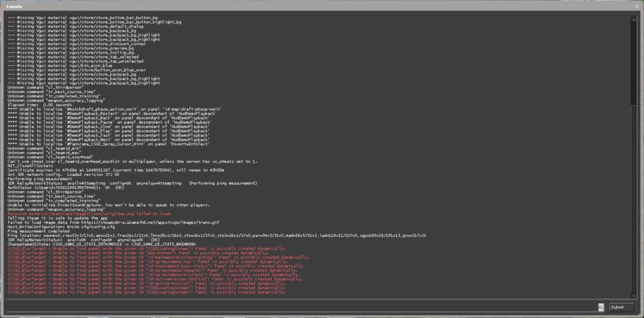Click the 'vgui/btn_econ_blue' missing material line
This screenshot has width=644, height=318.
pos(60,65)
